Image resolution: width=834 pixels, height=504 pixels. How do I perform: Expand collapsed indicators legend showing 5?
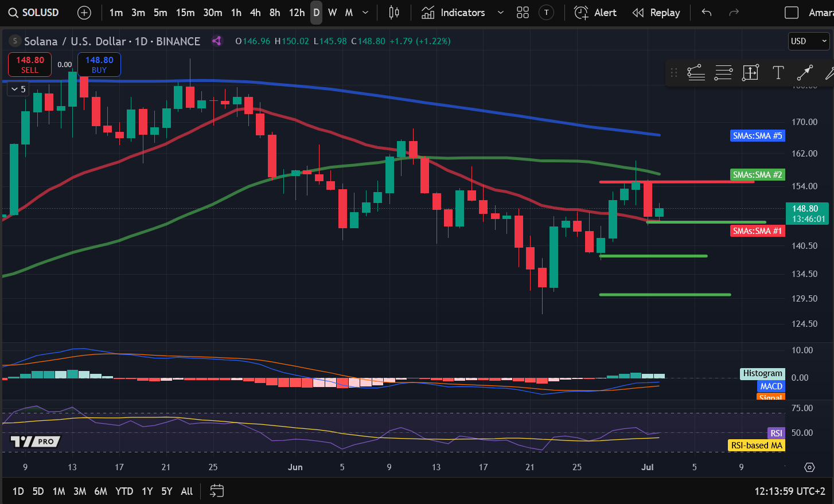click(x=18, y=89)
